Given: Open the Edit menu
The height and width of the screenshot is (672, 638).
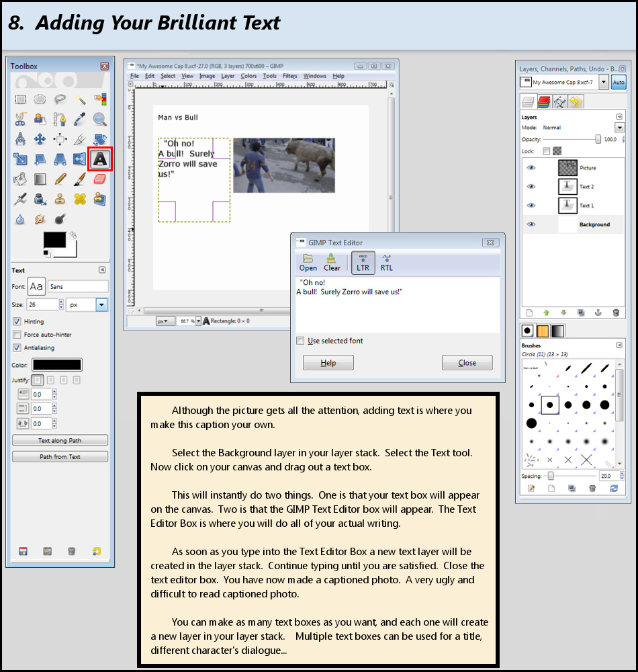Looking at the screenshot, I should click(x=150, y=76).
